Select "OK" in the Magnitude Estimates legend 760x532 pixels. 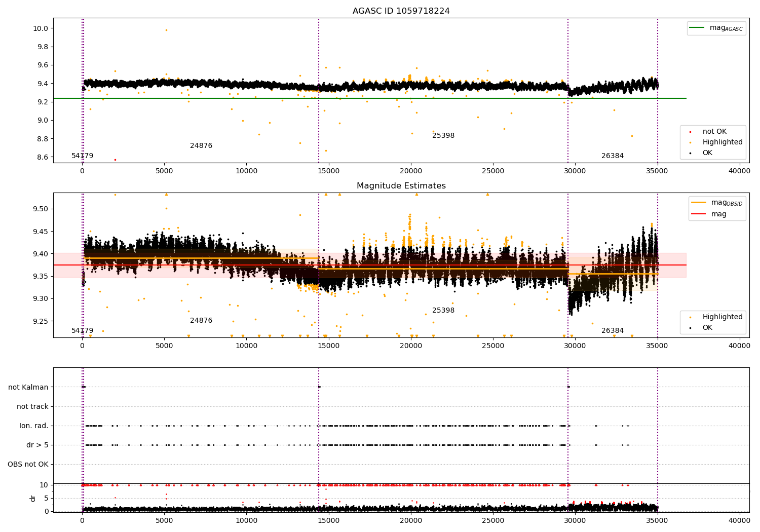pos(707,328)
